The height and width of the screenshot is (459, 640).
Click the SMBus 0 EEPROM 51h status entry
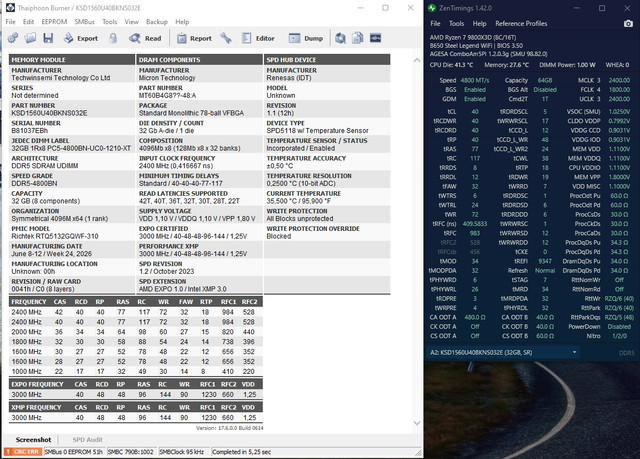[73, 452]
